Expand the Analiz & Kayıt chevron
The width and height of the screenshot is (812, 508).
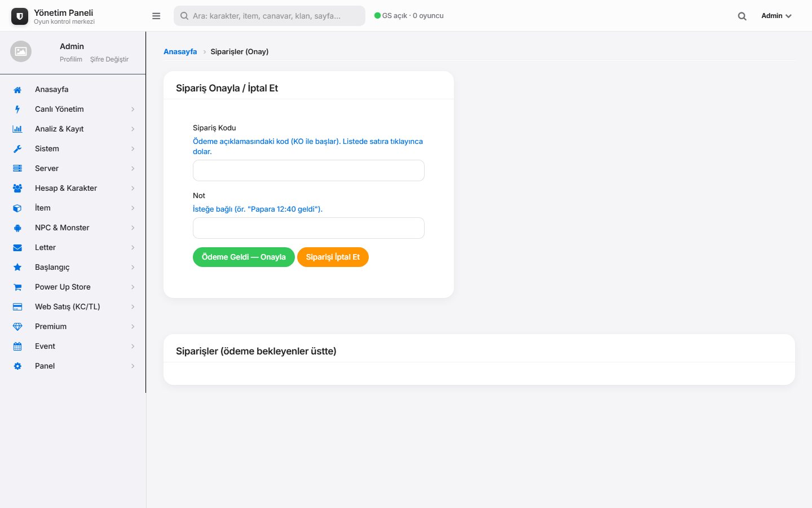[133, 129]
